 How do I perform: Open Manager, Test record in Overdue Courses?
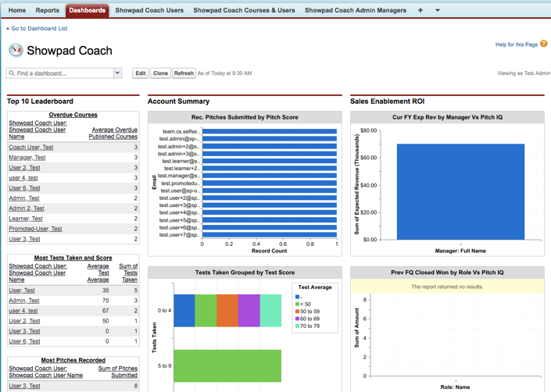click(27, 158)
